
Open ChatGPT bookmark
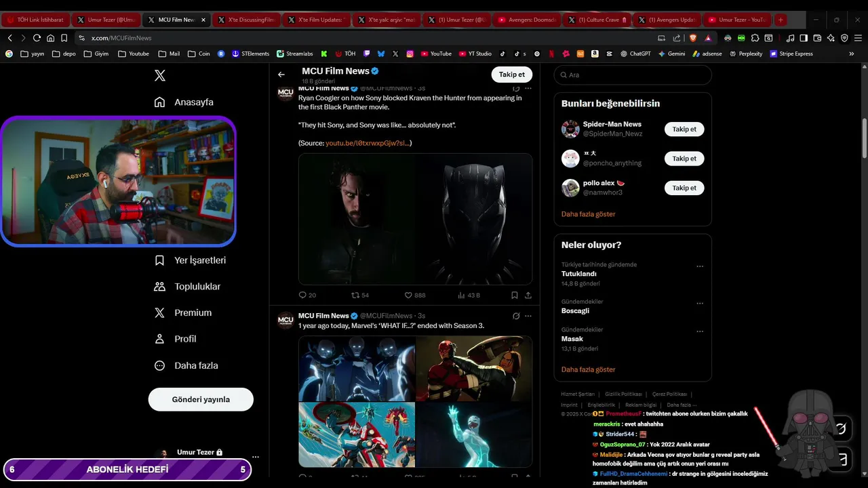click(635, 54)
